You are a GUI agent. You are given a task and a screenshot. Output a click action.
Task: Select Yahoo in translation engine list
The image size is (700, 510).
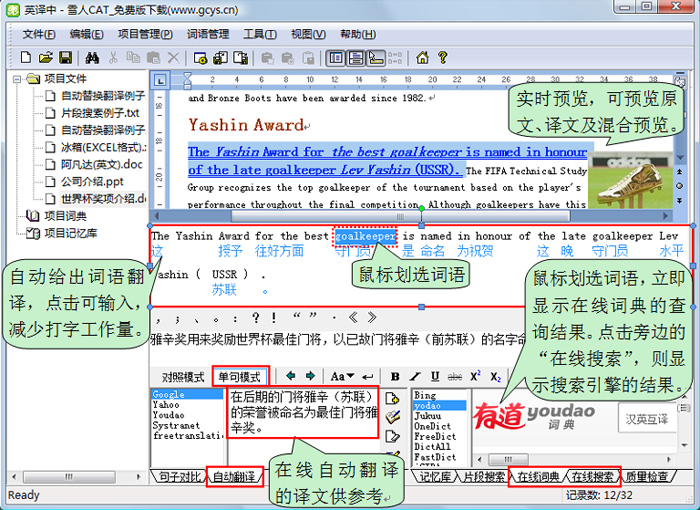167,405
